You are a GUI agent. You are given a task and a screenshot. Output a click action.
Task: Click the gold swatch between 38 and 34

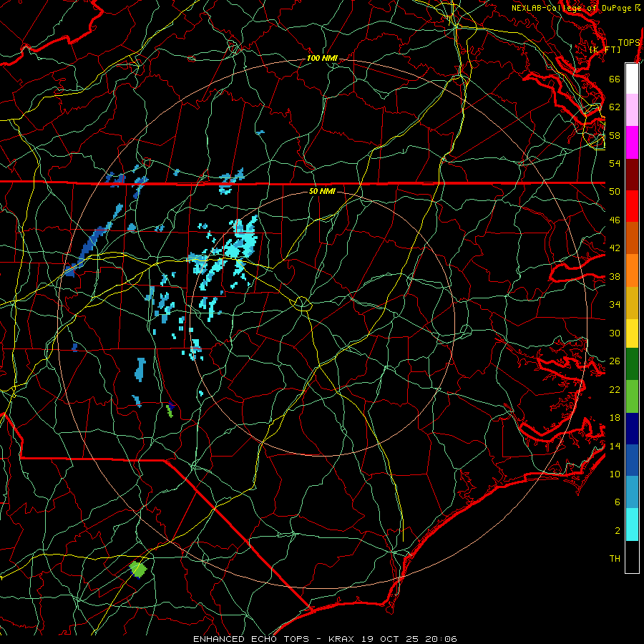point(632,303)
